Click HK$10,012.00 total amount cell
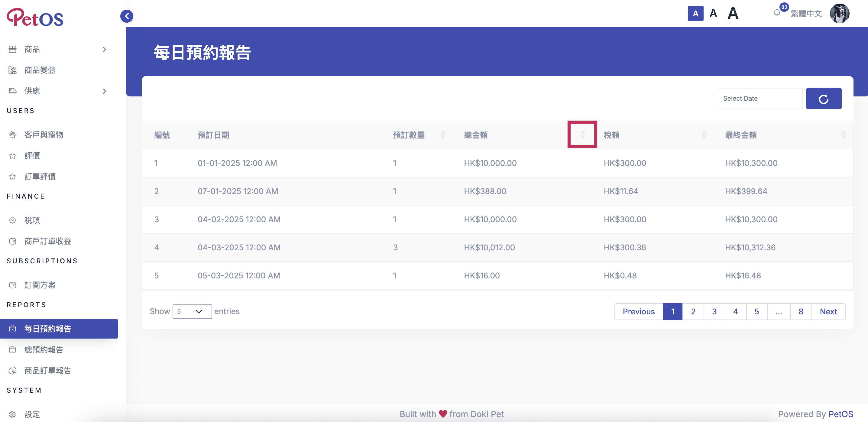Image resolution: width=868 pixels, height=422 pixels. coord(489,247)
